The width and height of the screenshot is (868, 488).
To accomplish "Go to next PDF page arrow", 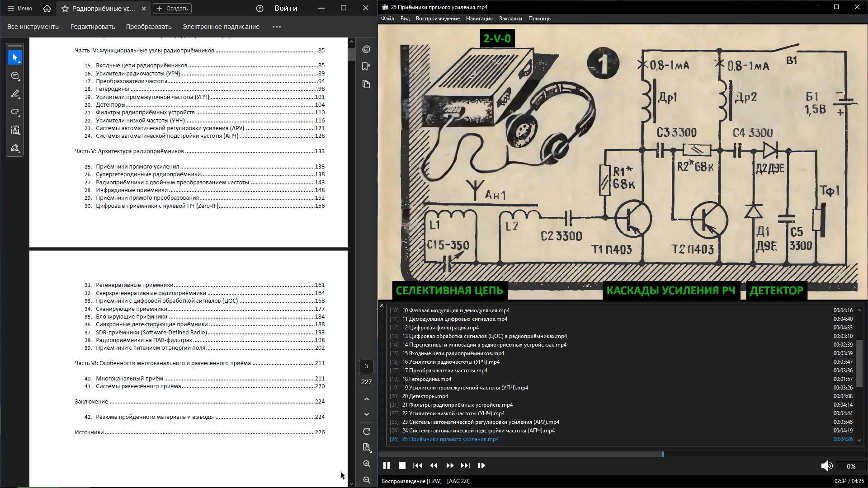I will (367, 414).
